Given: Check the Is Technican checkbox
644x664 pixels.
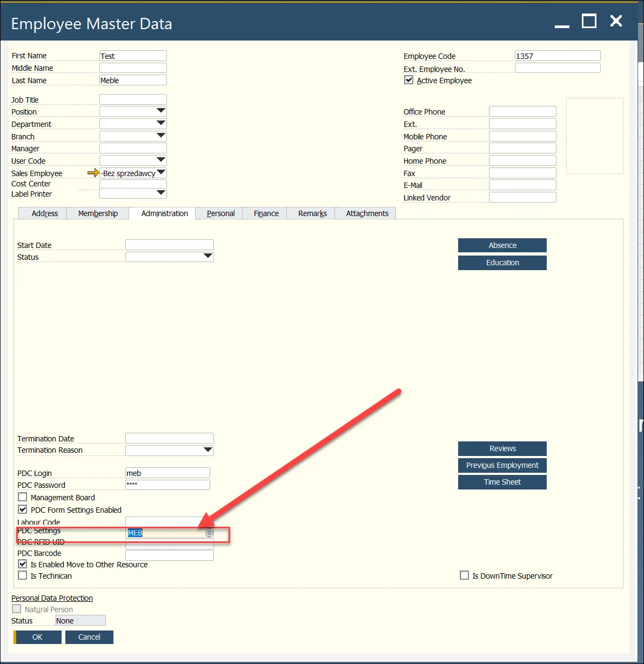Looking at the screenshot, I should (x=22, y=575).
